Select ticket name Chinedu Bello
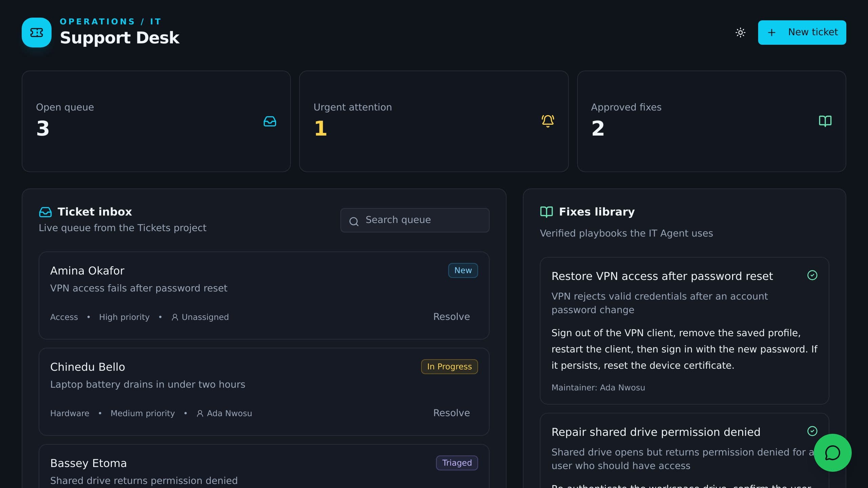Image resolution: width=868 pixels, height=488 pixels. click(x=87, y=367)
